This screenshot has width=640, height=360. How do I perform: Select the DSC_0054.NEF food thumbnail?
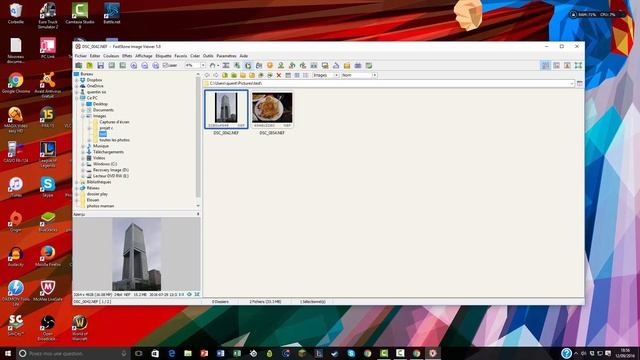(272, 109)
